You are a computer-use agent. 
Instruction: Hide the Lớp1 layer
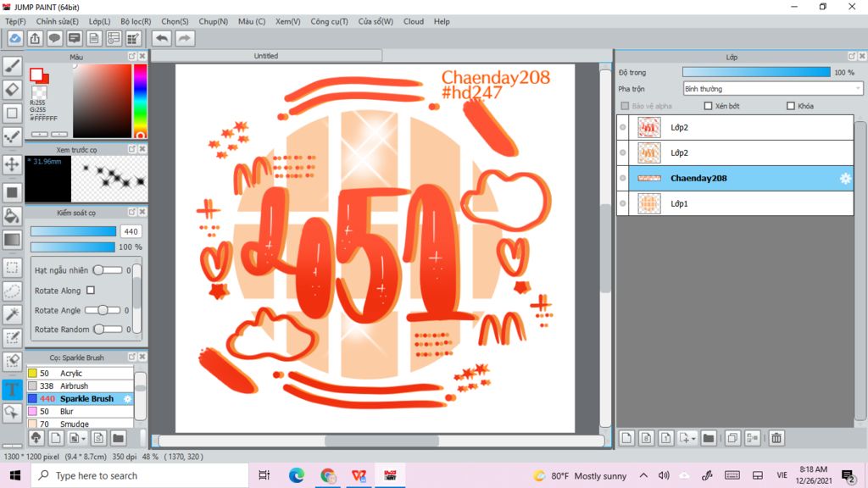coord(623,203)
